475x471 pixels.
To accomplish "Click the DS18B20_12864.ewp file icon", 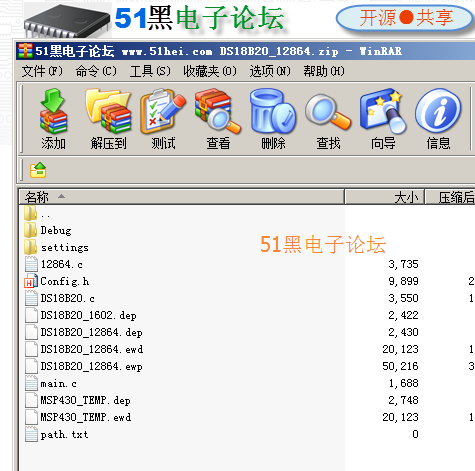I will click(31, 366).
